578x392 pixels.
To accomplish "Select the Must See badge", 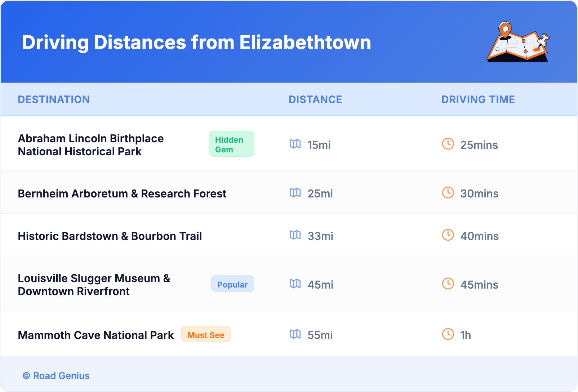I will (x=206, y=334).
